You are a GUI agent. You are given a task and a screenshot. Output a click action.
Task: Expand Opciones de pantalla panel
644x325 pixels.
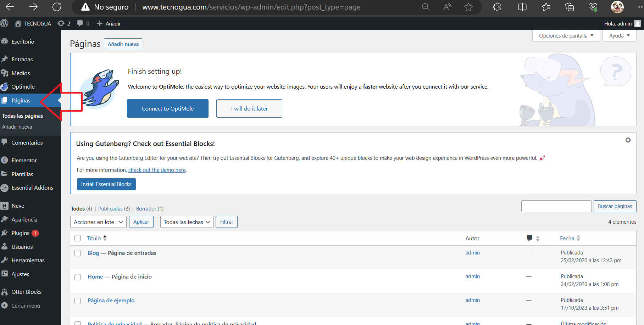click(x=566, y=36)
